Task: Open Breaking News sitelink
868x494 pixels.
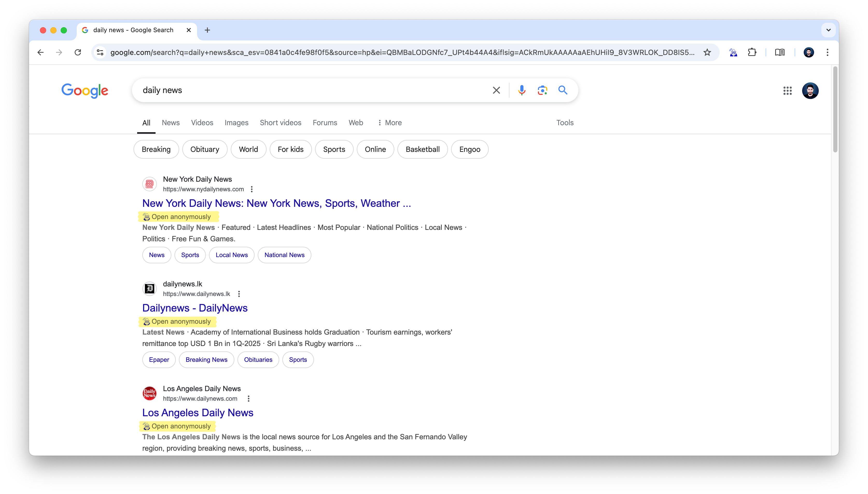Action: [206, 360]
